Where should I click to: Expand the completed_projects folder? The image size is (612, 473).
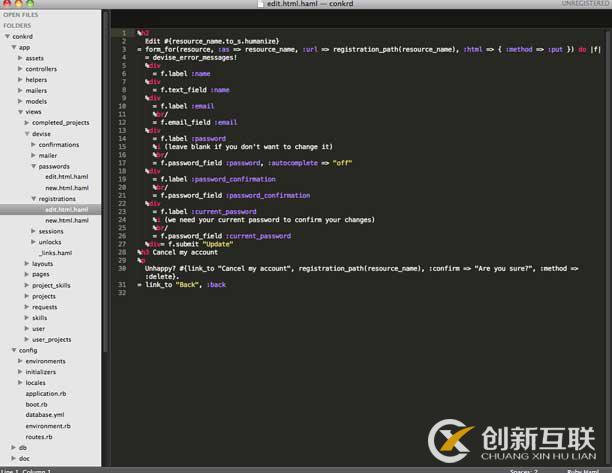(27, 123)
